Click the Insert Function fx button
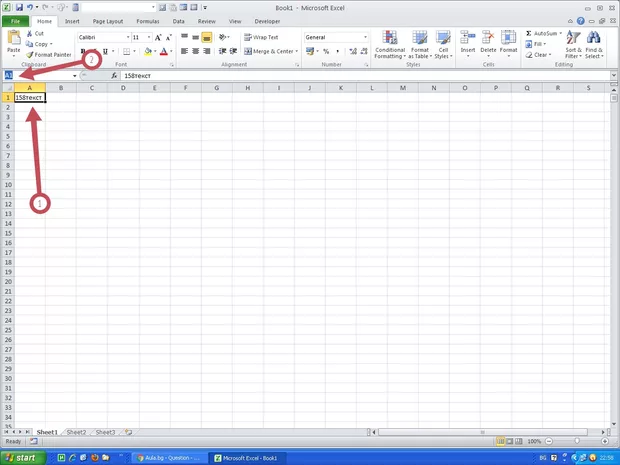 (114, 76)
